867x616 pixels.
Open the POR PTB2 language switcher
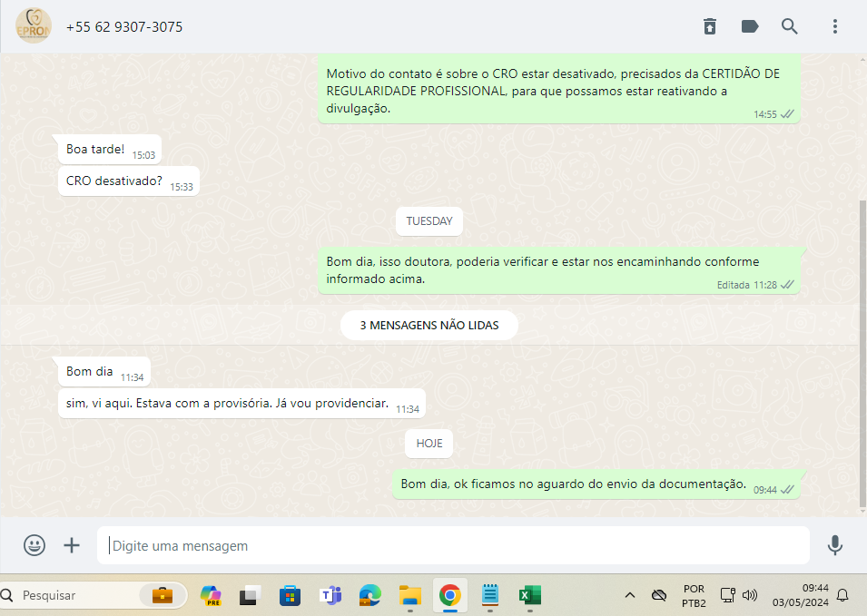click(694, 595)
